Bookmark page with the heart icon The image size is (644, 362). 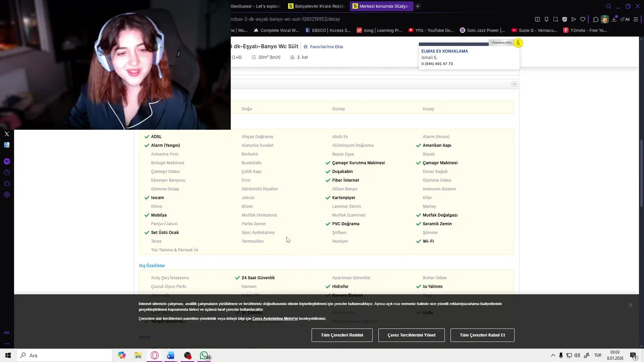pyautogui.click(x=583, y=19)
